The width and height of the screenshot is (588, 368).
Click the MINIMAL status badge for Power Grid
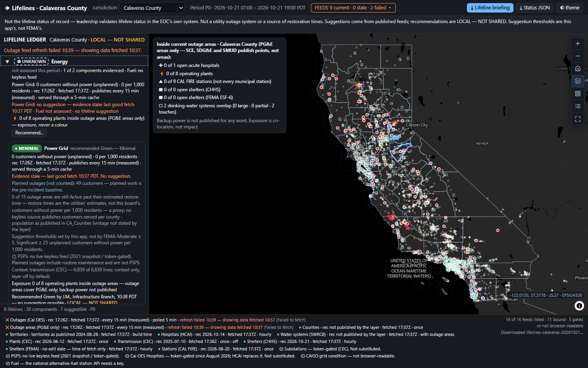27,148
